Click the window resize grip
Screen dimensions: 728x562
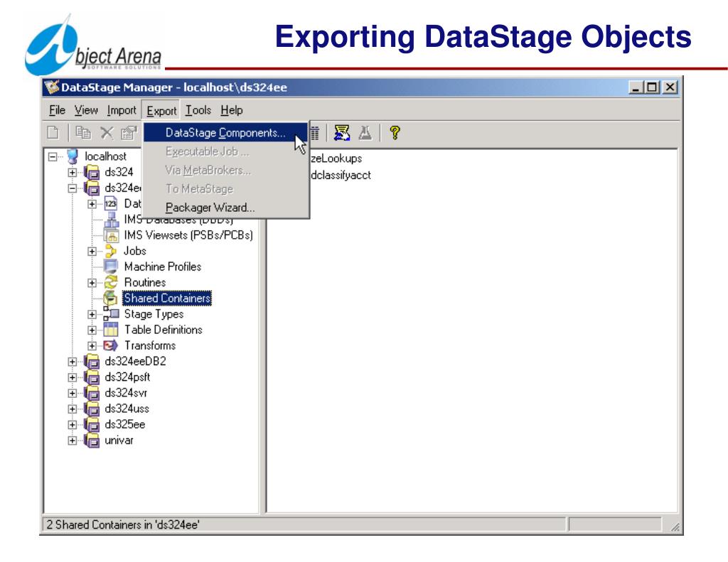675,526
